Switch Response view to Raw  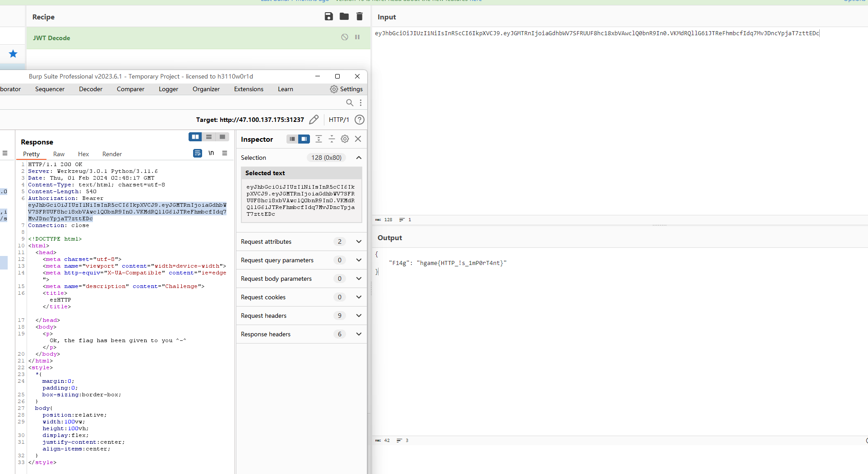(x=59, y=154)
